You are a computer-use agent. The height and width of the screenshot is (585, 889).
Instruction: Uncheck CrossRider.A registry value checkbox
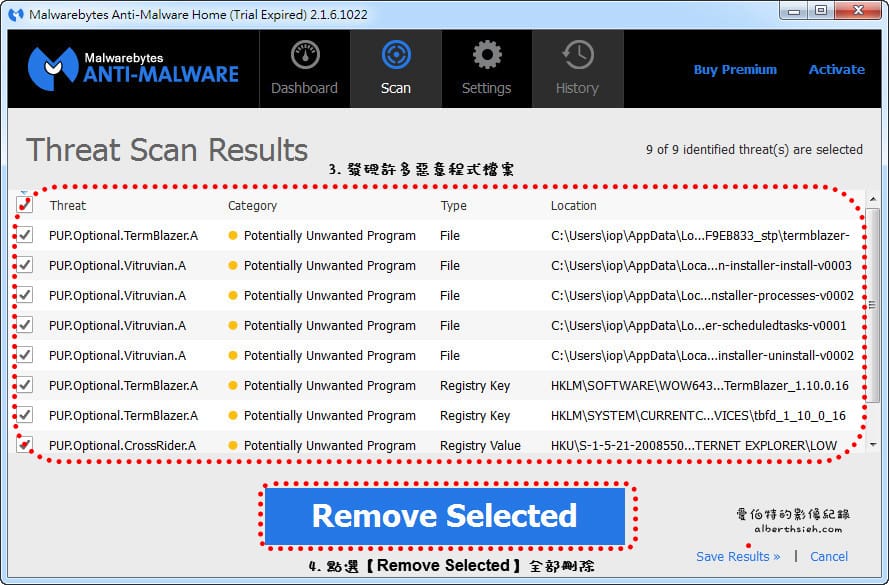coord(24,444)
